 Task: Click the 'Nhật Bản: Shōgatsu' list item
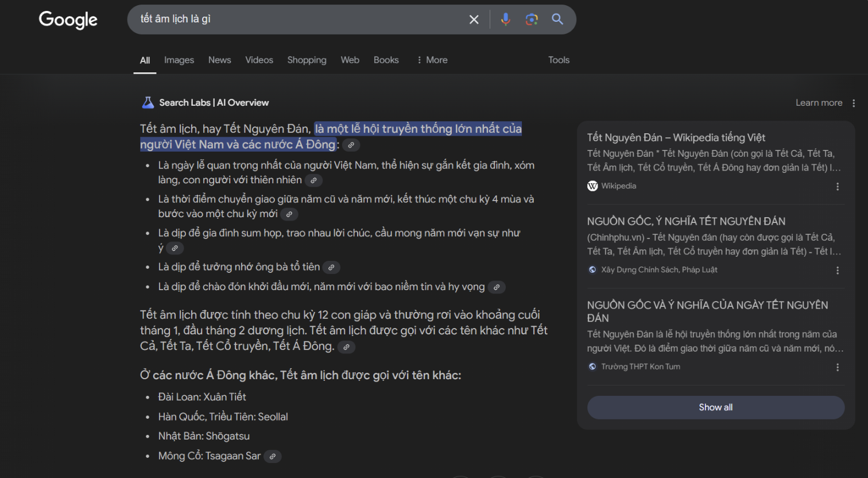pos(204,436)
